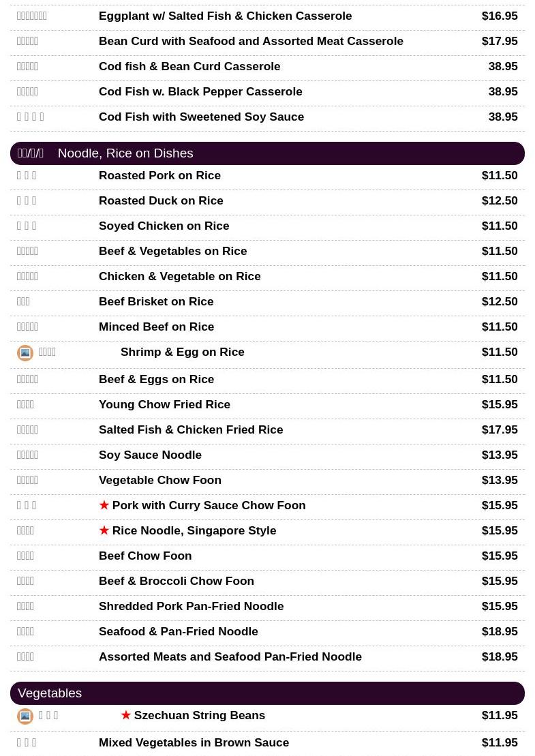This screenshot has height=756, width=535.
Task: Open photo icon beside Szechuan String Beans
Action: click(x=25, y=716)
